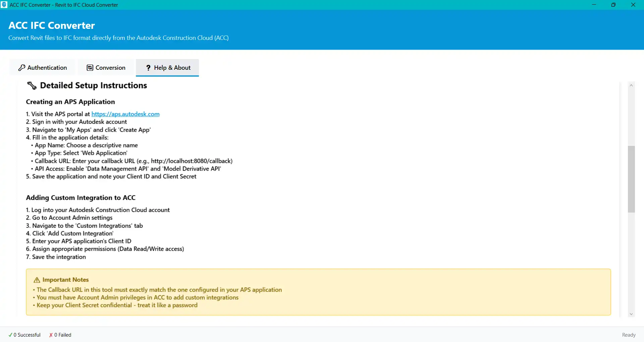Click the wrench icon beside Detailed Setup Instructions
Screen dimensions: 644x342
tap(32, 86)
